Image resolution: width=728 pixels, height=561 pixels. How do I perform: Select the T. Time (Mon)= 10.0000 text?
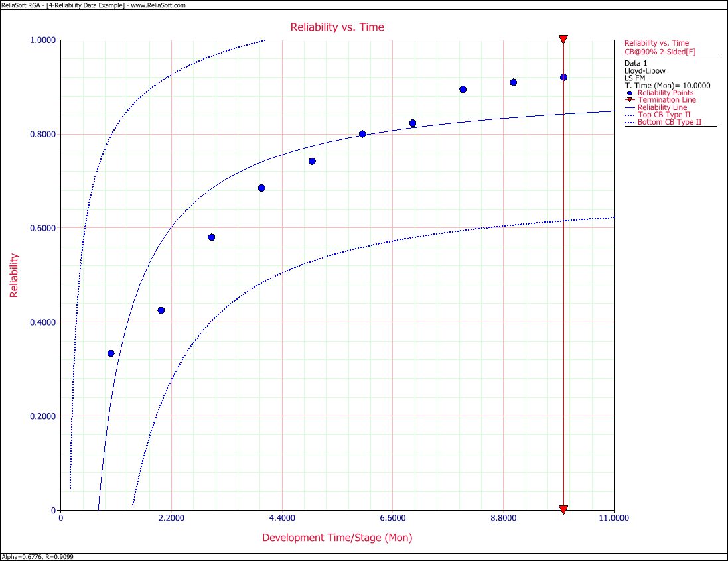click(667, 85)
